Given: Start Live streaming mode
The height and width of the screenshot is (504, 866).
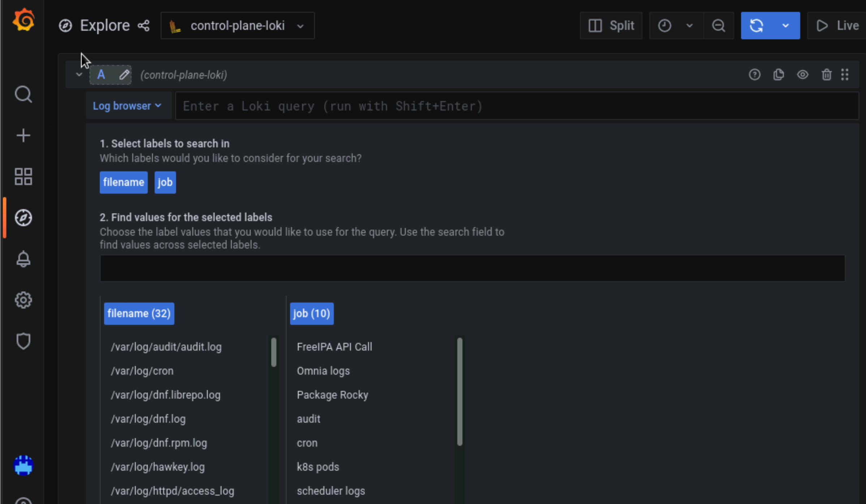Looking at the screenshot, I should (x=837, y=26).
